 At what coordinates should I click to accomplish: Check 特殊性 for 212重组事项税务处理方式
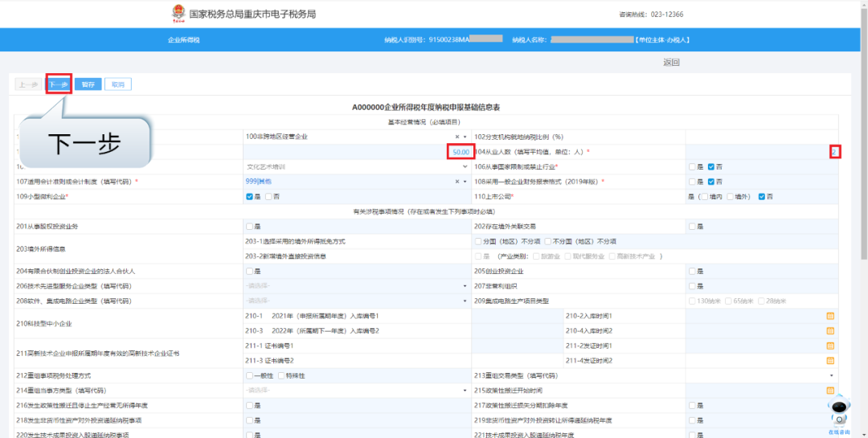(281, 376)
